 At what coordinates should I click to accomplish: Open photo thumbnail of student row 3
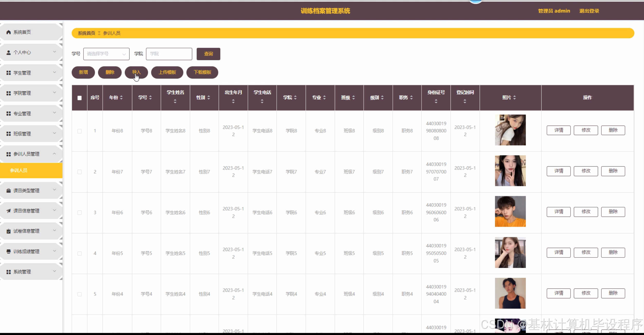tap(510, 212)
